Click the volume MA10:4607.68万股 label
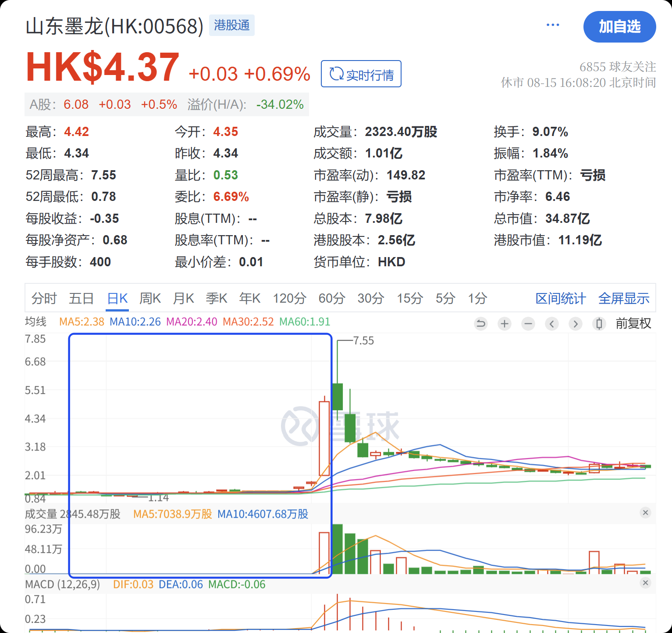Screen dimensions: 672x633 [x=263, y=514]
